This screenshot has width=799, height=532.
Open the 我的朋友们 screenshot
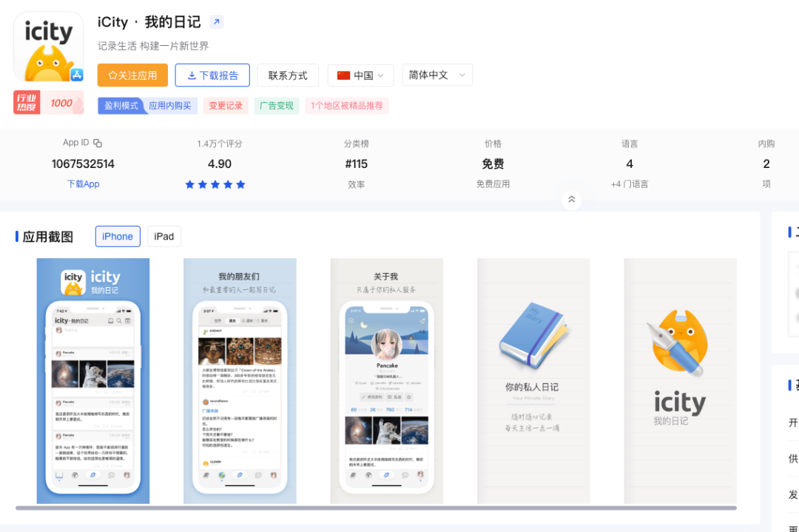click(240, 380)
